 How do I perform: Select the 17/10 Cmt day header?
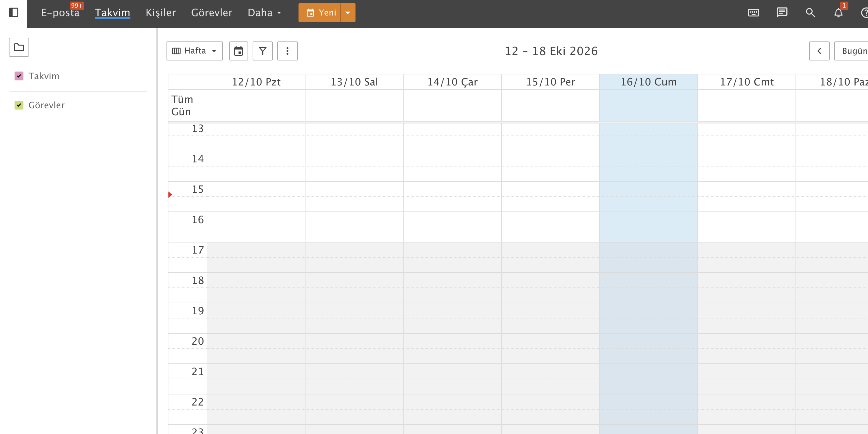[x=747, y=82]
